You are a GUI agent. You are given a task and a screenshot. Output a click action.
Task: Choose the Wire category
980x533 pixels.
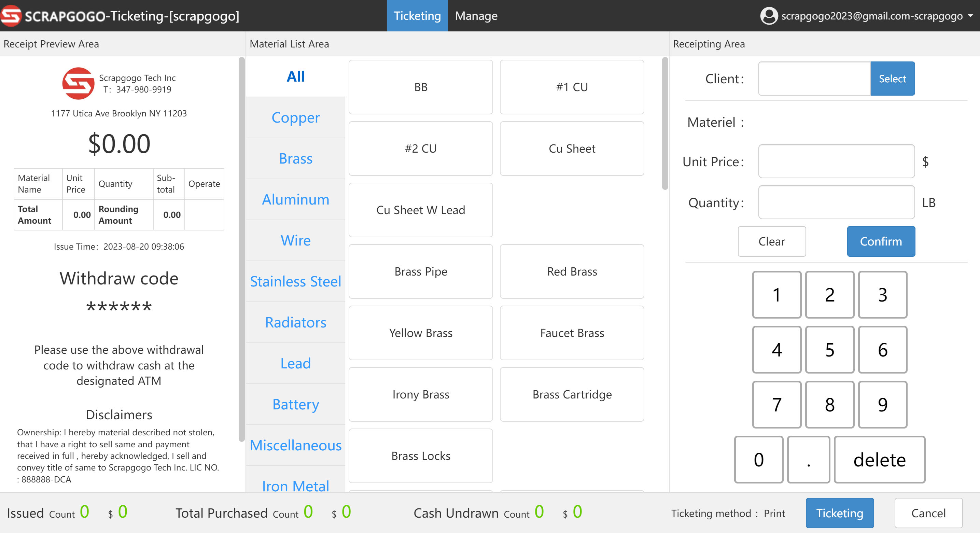pyautogui.click(x=296, y=240)
